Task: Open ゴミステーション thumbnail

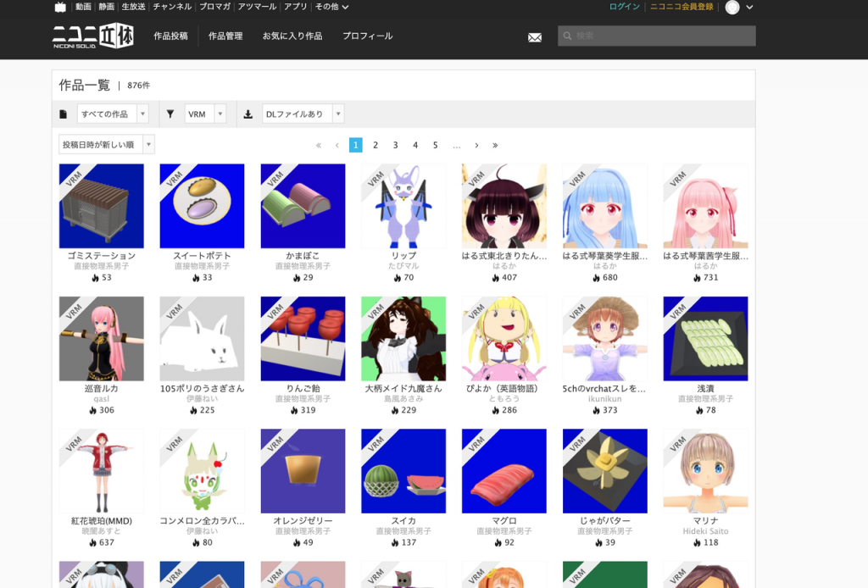Action: [102, 206]
